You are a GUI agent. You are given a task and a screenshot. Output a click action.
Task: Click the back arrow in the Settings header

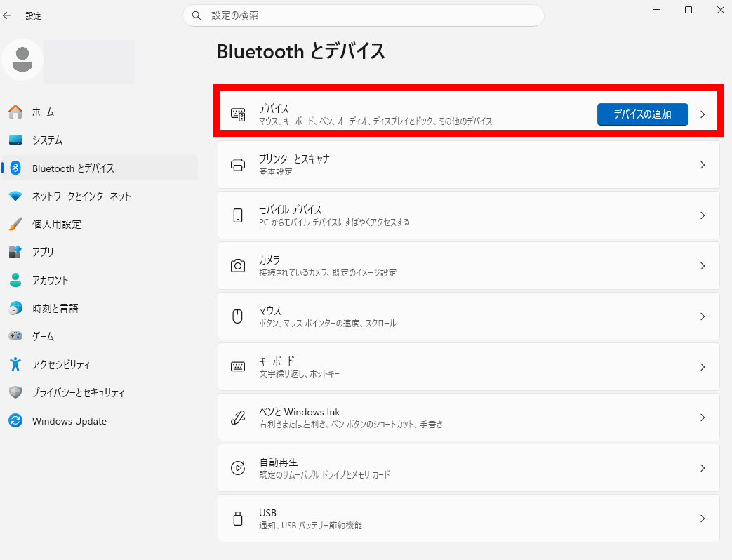click(x=7, y=15)
